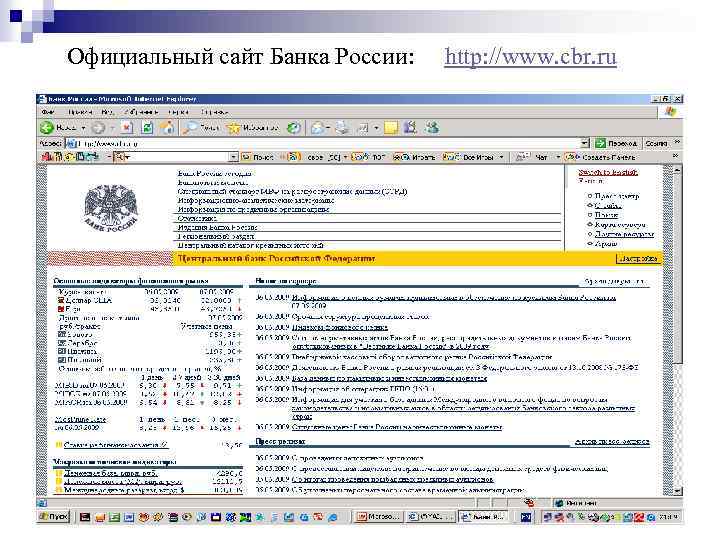Screen dimensions: 720x540
Task: Open the Все игры dropdown
Action: (473, 157)
